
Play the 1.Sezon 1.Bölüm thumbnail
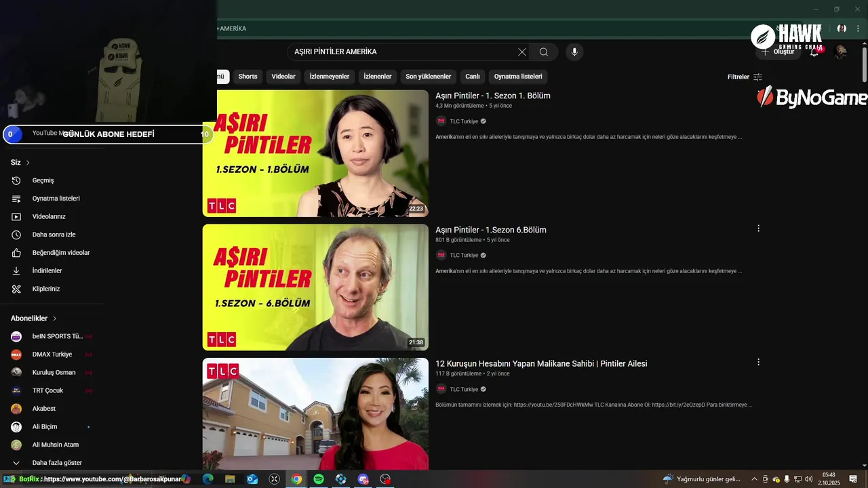(x=315, y=153)
